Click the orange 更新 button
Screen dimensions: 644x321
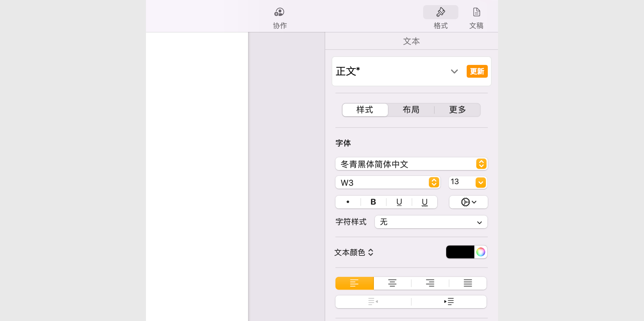[477, 71]
